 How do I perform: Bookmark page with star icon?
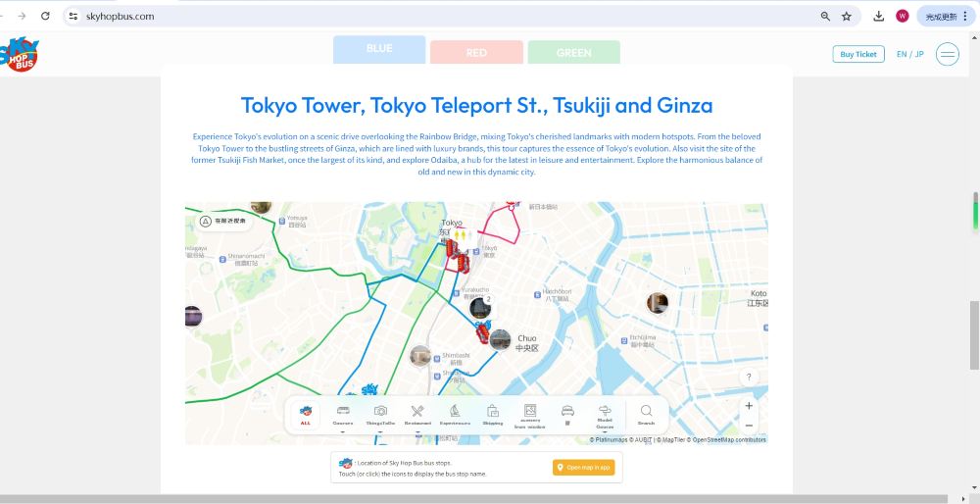pyautogui.click(x=847, y=17)
